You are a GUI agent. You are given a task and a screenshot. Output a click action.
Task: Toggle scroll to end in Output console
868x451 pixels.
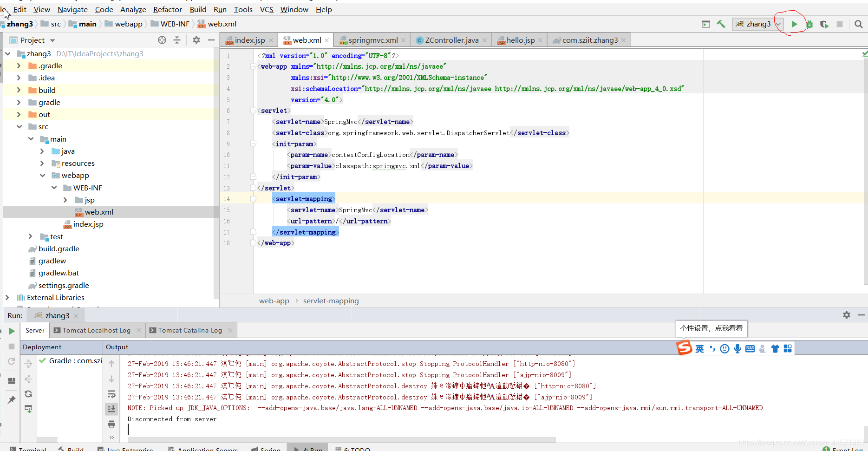click(x=111, y=409)
